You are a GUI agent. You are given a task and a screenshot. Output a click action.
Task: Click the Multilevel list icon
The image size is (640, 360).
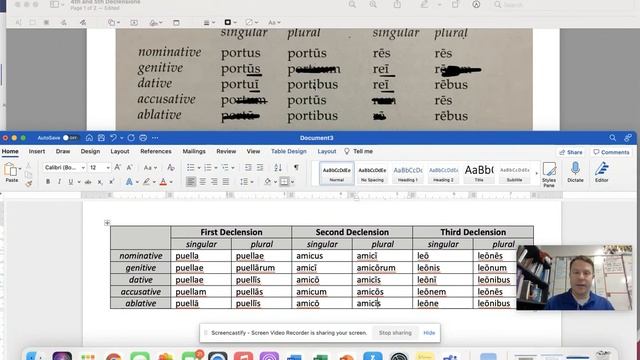[x=225, y=167]
